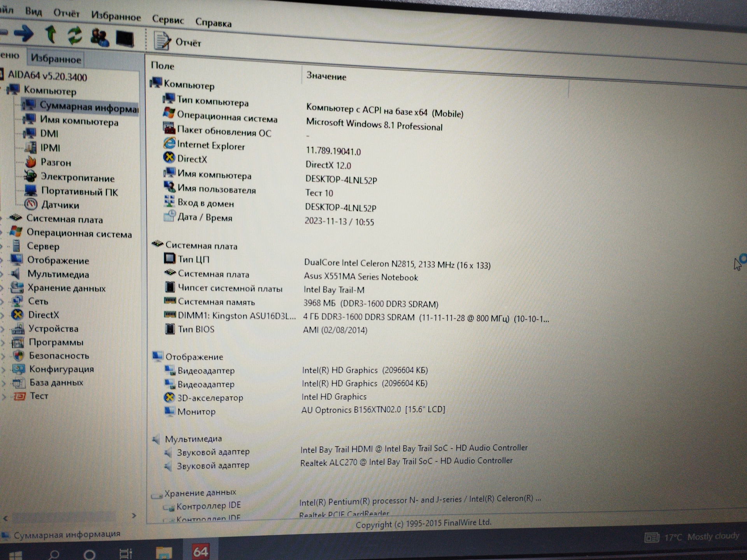747x560 pixels.
Task: Click the Программы tree icon
Action: point(18,342)
